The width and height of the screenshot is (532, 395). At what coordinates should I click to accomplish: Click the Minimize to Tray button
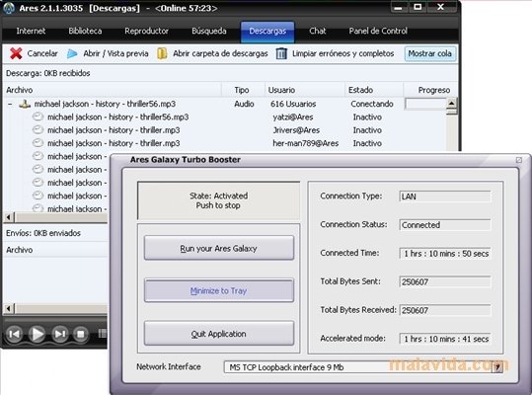click(x=219, y=290)
